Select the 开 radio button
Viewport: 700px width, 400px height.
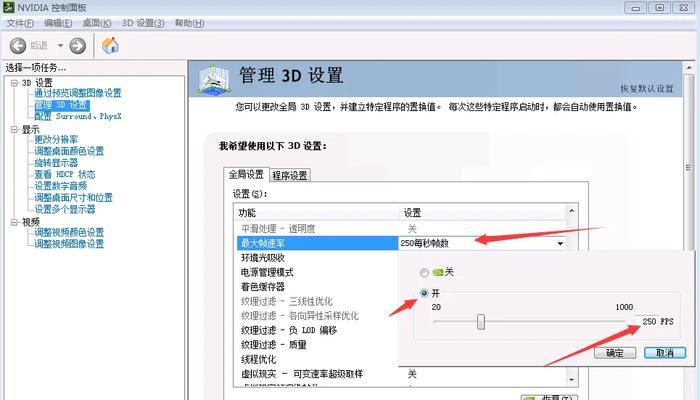click(424, 293)
